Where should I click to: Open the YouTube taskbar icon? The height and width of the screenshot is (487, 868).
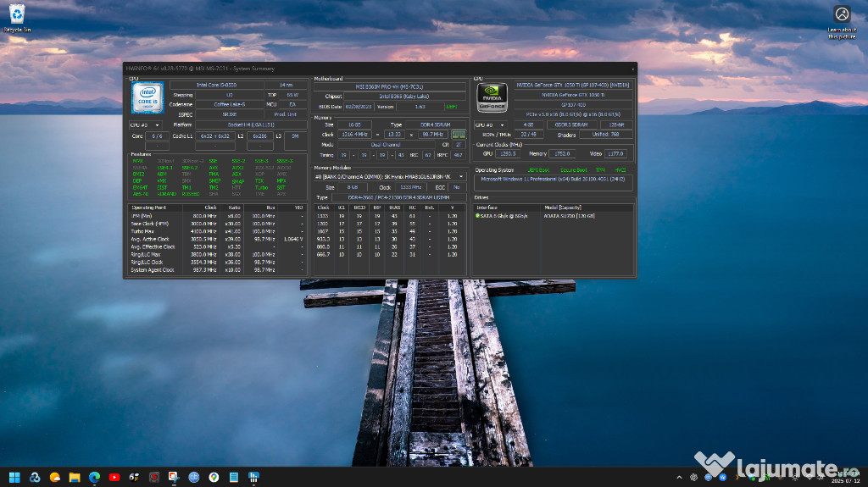[114, 477]
